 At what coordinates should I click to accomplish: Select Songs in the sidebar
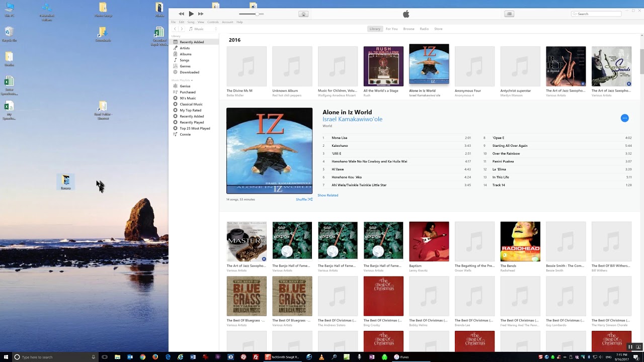[194, 60]
